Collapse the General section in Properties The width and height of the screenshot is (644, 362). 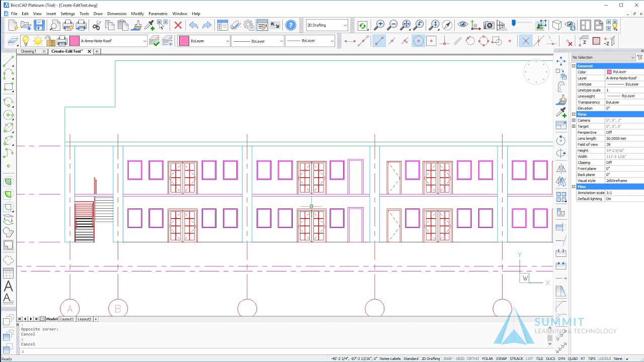574,66
